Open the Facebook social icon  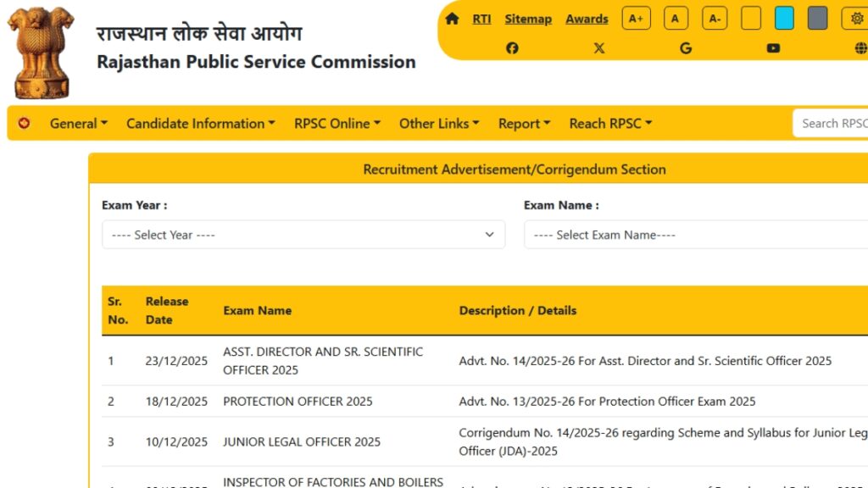512,48
